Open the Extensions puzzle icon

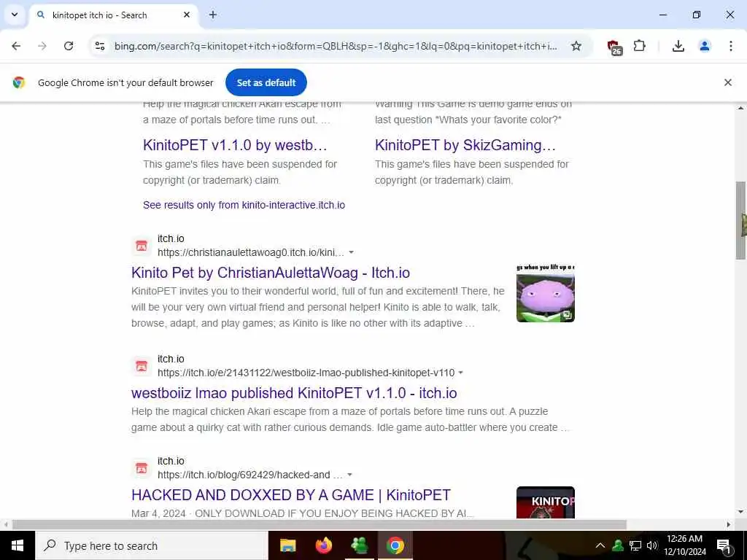(x=639, y=46)
